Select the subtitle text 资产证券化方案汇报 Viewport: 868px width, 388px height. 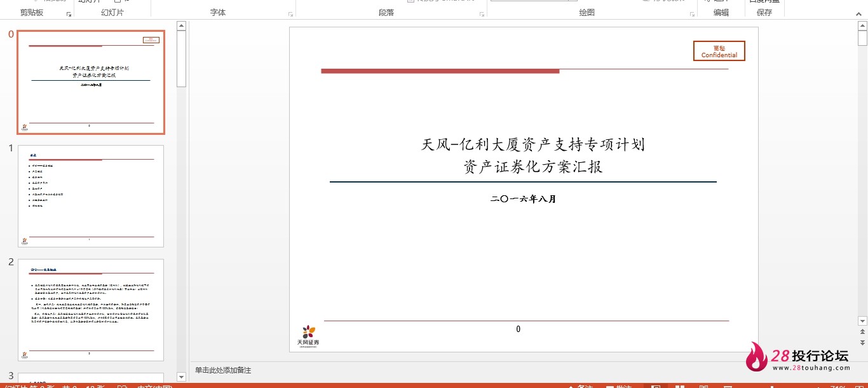pos(533,167)
